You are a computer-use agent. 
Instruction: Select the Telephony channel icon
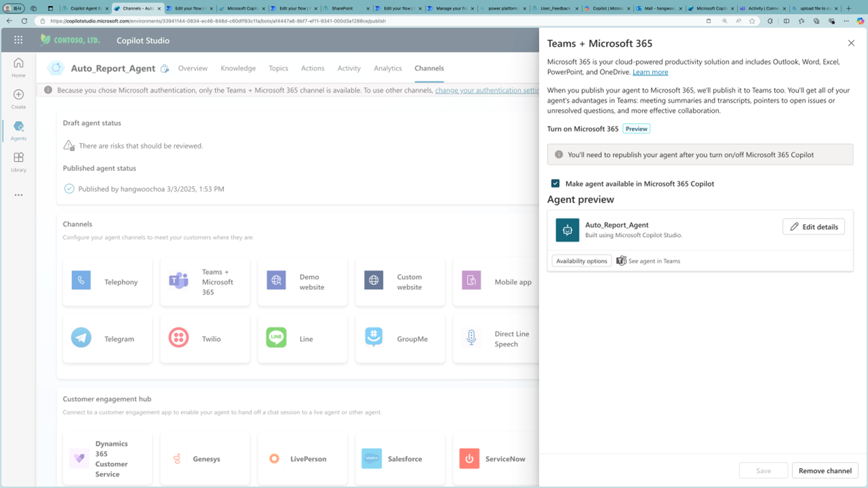[81, 280]
